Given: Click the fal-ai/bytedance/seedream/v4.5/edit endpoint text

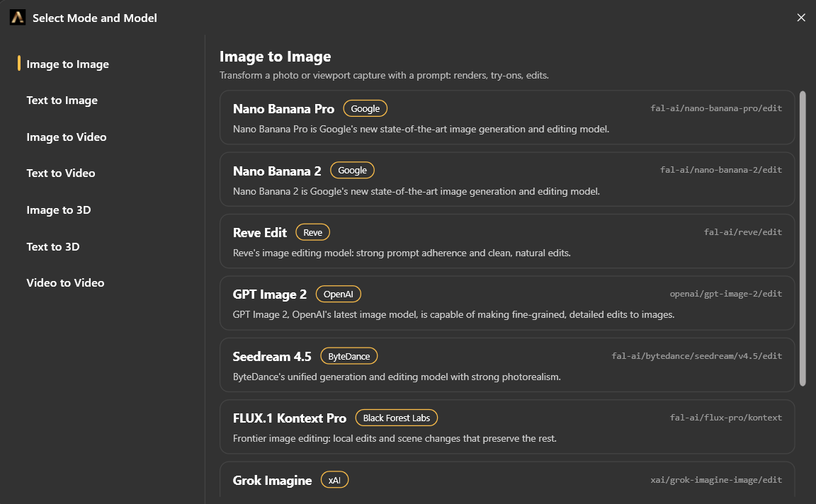Looking at the screenshot, I should coord(696,356).
